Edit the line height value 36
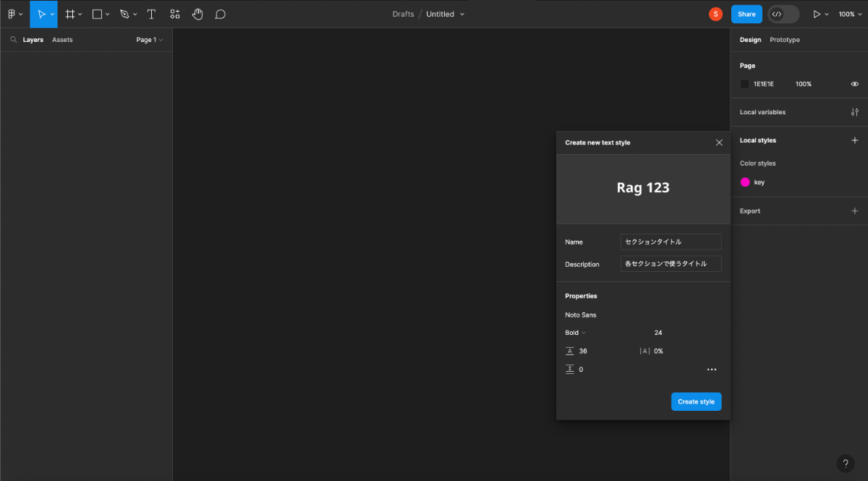Image resolution: width=868 pixels, height=481 pixels. coord(583,351)
